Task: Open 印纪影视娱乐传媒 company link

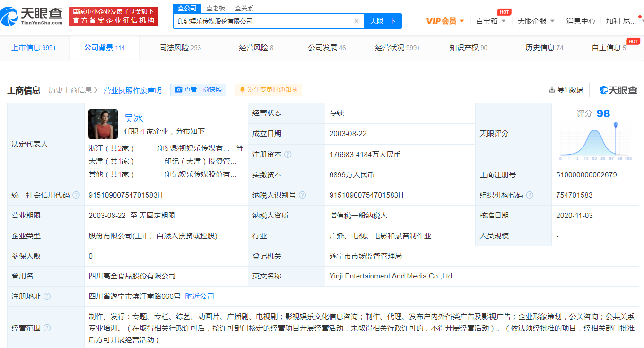Action: tap(193, 148)
